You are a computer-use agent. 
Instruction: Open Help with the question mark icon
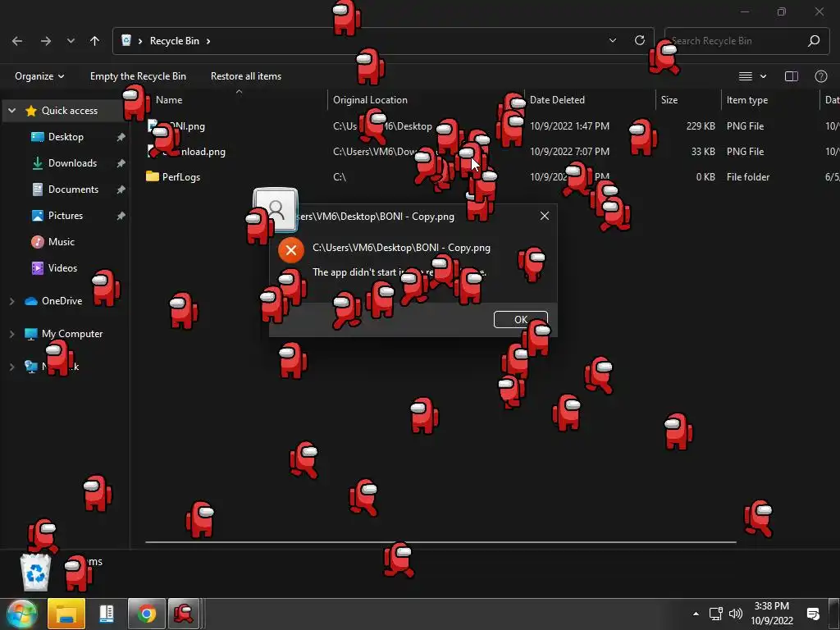(x=820, y=76)
